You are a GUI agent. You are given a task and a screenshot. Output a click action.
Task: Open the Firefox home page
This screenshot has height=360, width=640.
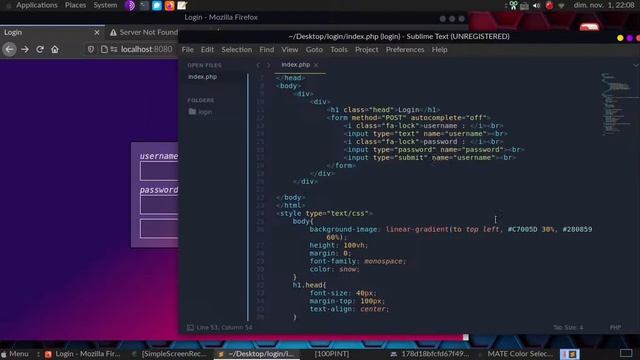55,49
